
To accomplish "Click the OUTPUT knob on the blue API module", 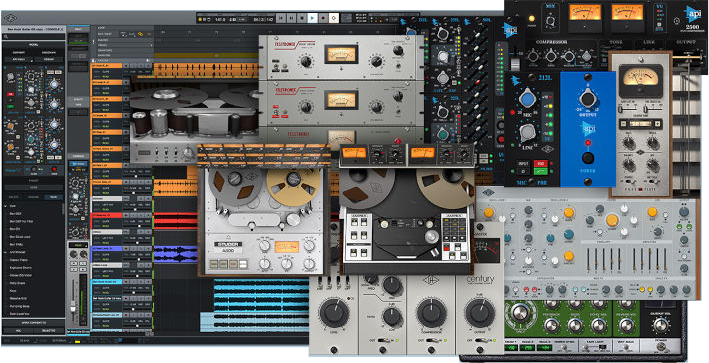I will coord(587,98).
